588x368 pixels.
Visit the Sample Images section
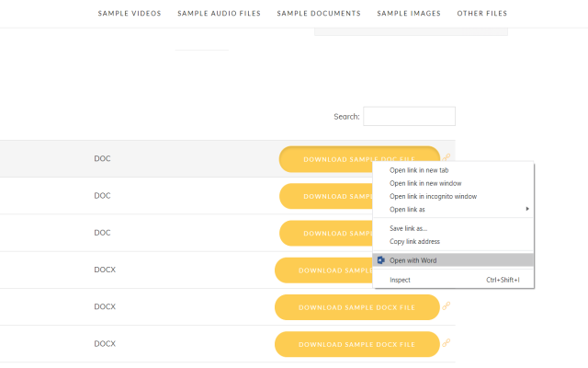409,14
